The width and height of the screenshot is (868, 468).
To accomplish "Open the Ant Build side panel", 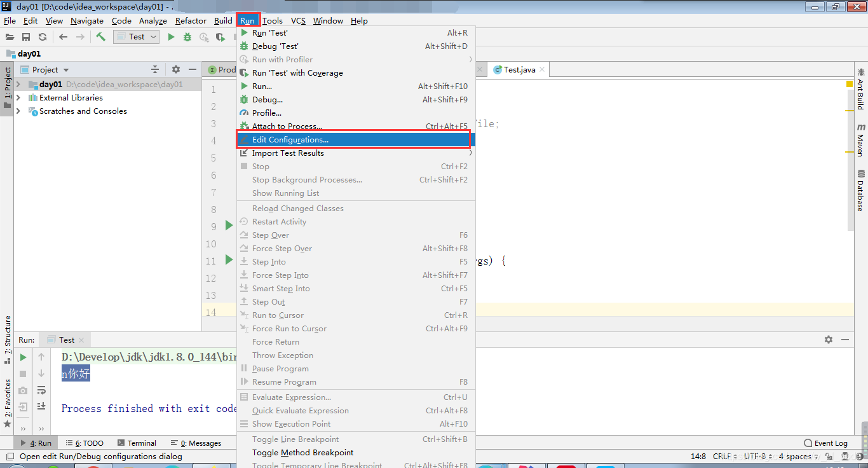I will click(x=860, y=89).
